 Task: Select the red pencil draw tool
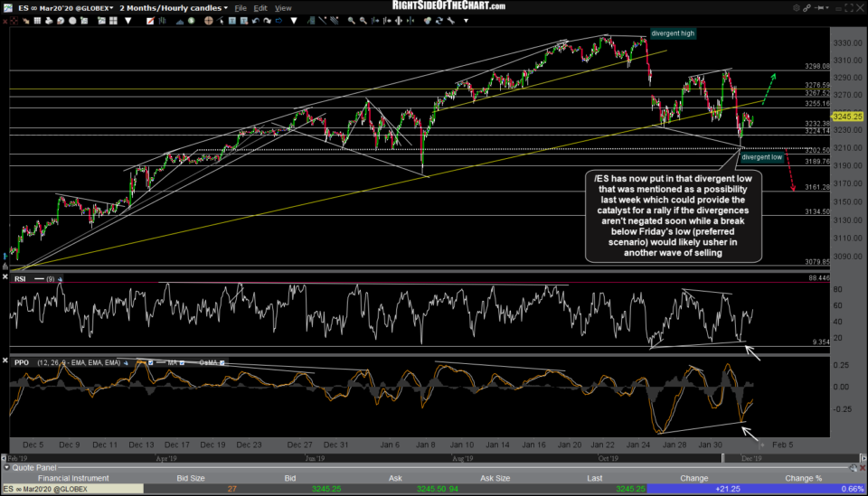tap(150, 21)
